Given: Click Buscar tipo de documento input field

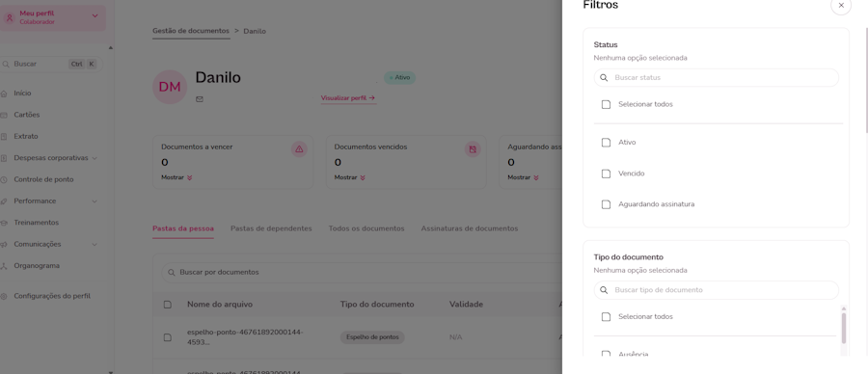Looking at the screenshot, I should click(717, 290).
